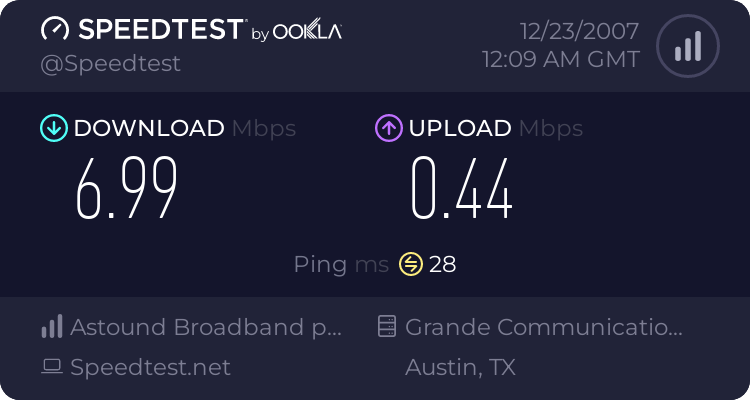The image size is (750, 400).
Task: Click the 0.44 upload speed value
Action: click(462, 189)
